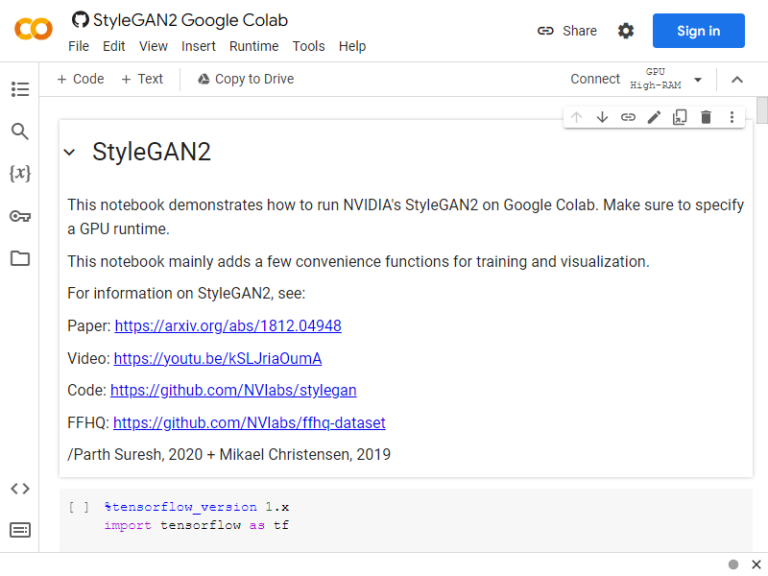
Task: Open the Variables {x} panel
Action: coord(20,173)
